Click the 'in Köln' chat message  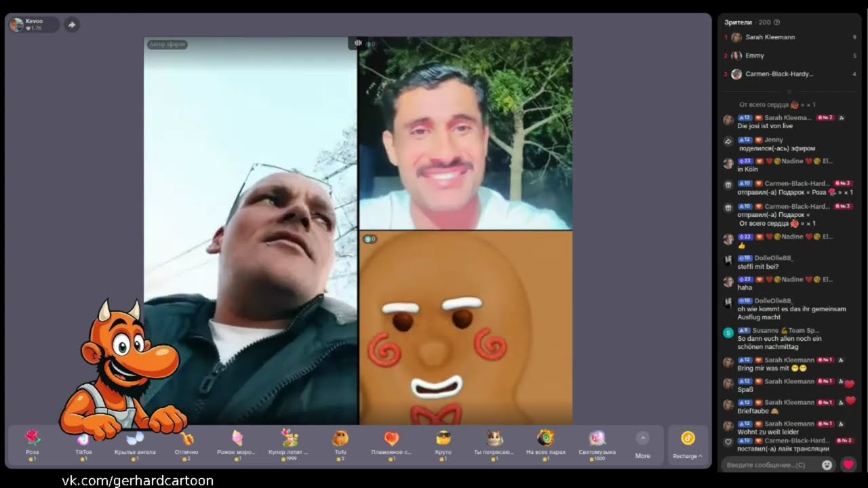click(x=747, y=169)
